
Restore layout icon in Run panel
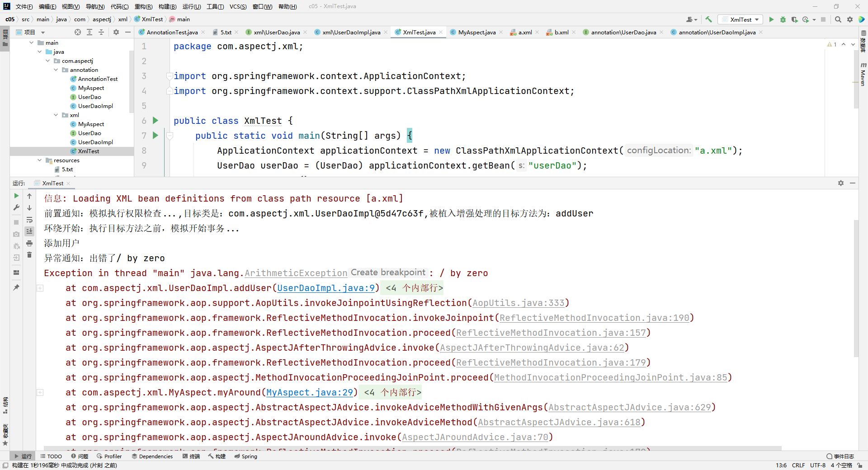point(16,273)
